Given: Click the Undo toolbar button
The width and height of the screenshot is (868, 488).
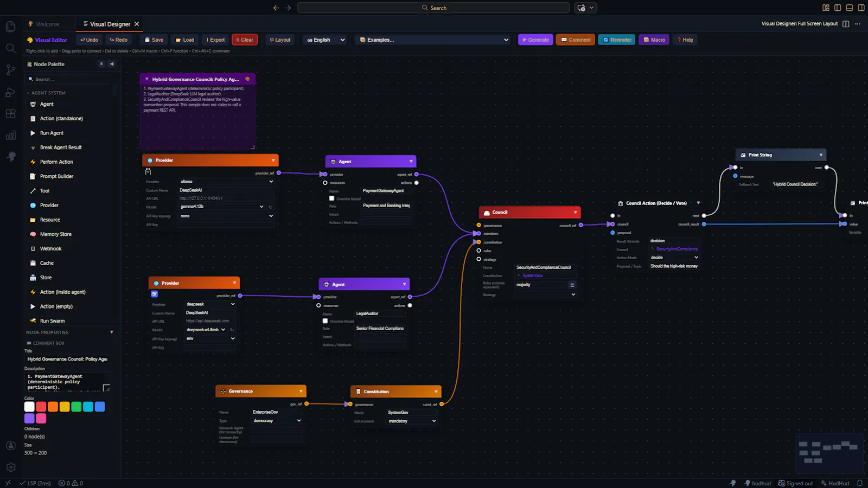Looking at the screenshot, I should point(89,40).
